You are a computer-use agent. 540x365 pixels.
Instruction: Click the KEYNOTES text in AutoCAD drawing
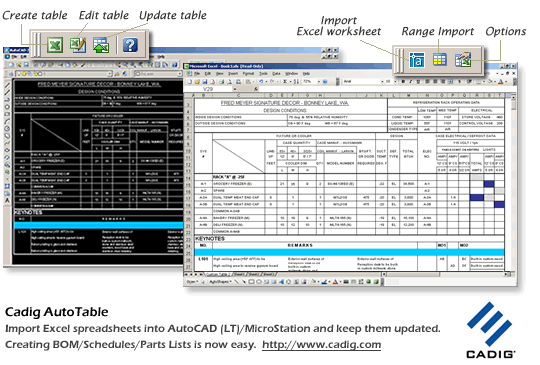(x=28, y=212)
